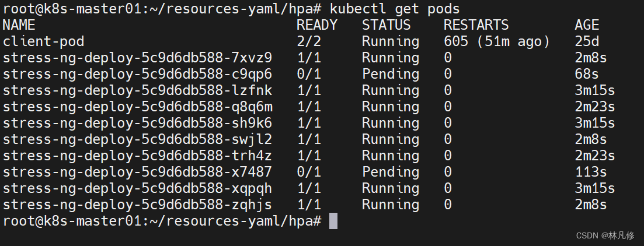Click pod name stress-ng-deploy-5c9d6db588-lzfnk
Image resolution: width=644 pixels, height=246 pixels.
pyautogui.click(x=137, y=90)
